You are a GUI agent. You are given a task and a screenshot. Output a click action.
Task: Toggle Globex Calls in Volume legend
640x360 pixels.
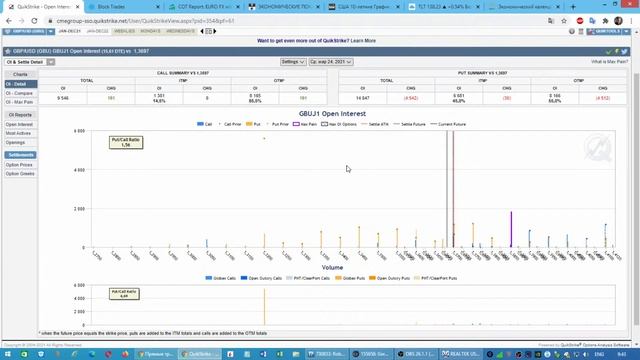[x=220, y=278]
